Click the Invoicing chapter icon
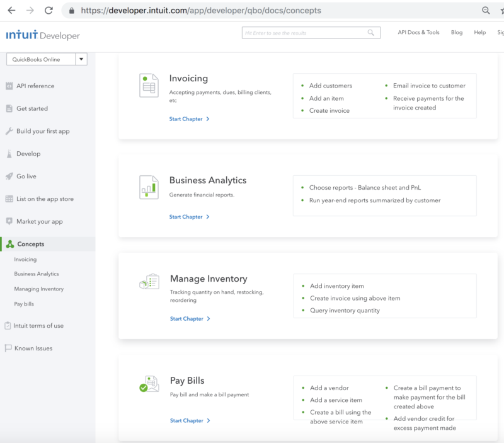This screenshot has height=443, width=504. (x=149, y=85)
